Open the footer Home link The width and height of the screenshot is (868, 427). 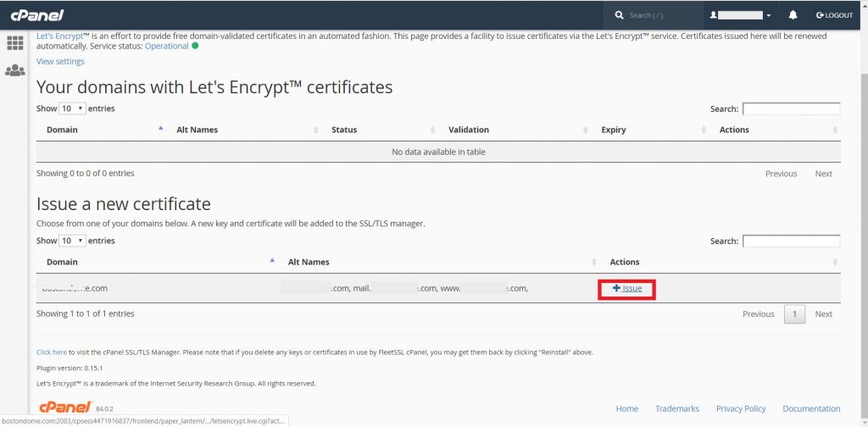[626, 408]
